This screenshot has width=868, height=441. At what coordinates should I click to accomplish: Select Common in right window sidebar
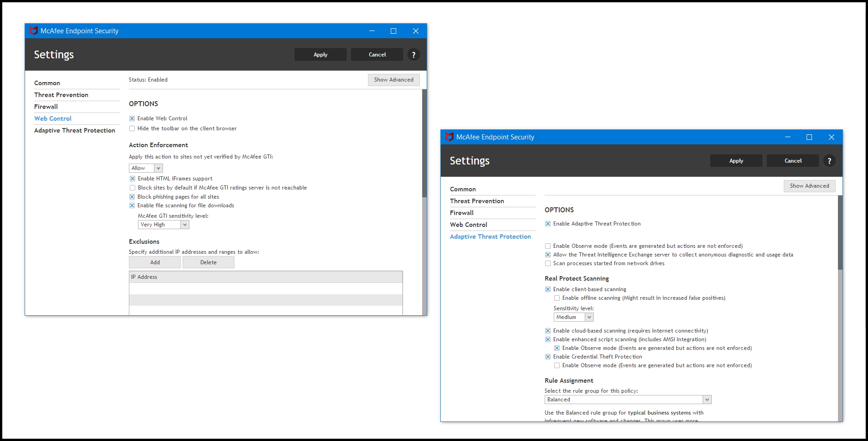click(463, 189)
